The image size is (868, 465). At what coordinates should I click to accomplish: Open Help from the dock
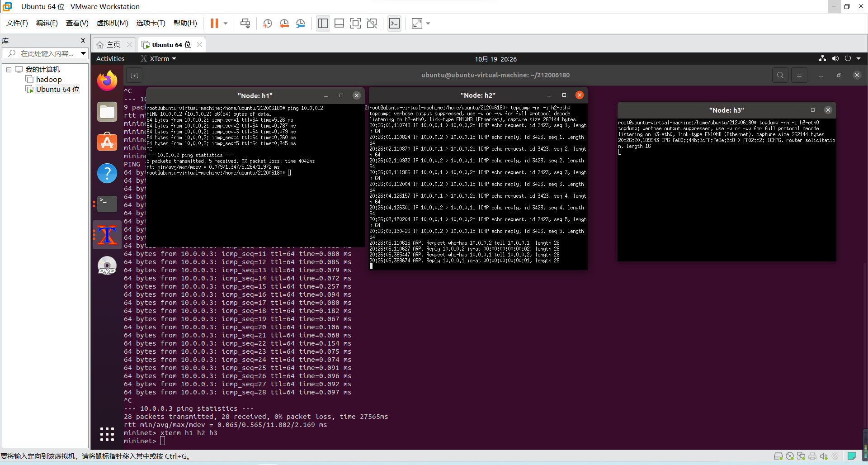(107, 173)
